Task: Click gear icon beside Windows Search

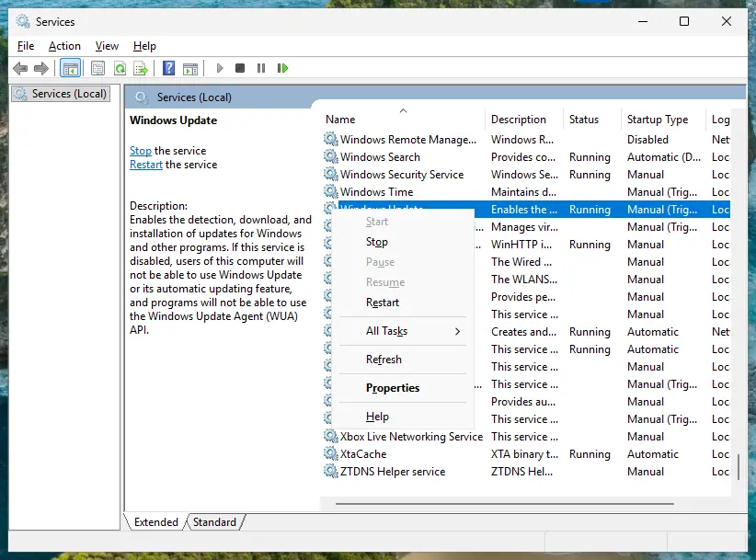Action: pos(331,156)
